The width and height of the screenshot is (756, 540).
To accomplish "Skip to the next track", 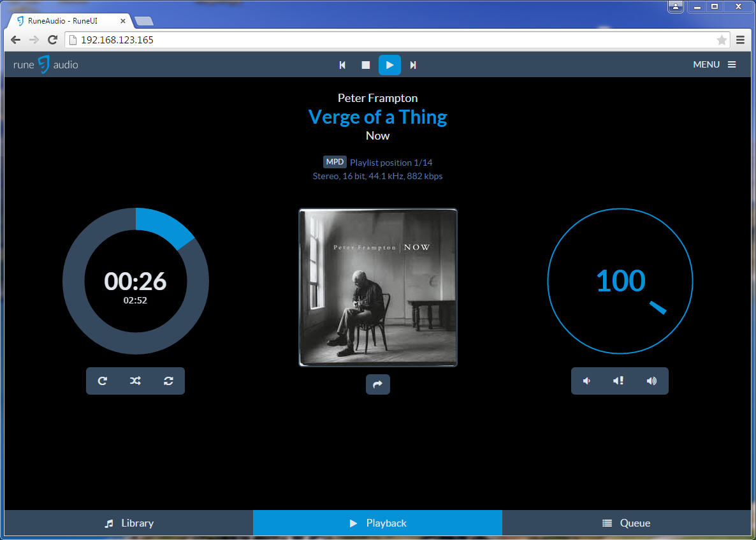I will pos(413,64).
